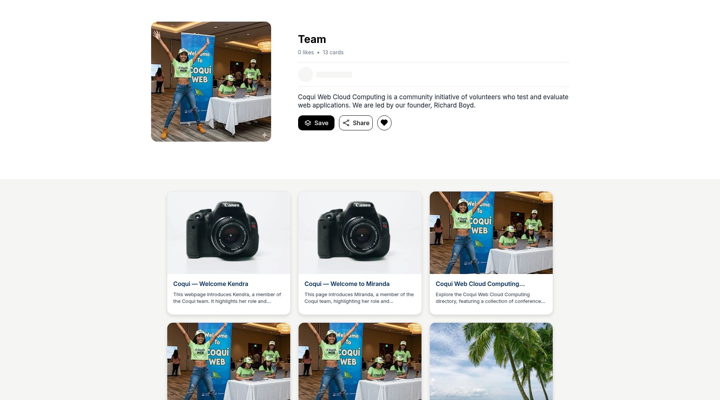Open the second-row left conference photo card
The height and width of the screenshot is (400, 720).
[x=229, y=361]
